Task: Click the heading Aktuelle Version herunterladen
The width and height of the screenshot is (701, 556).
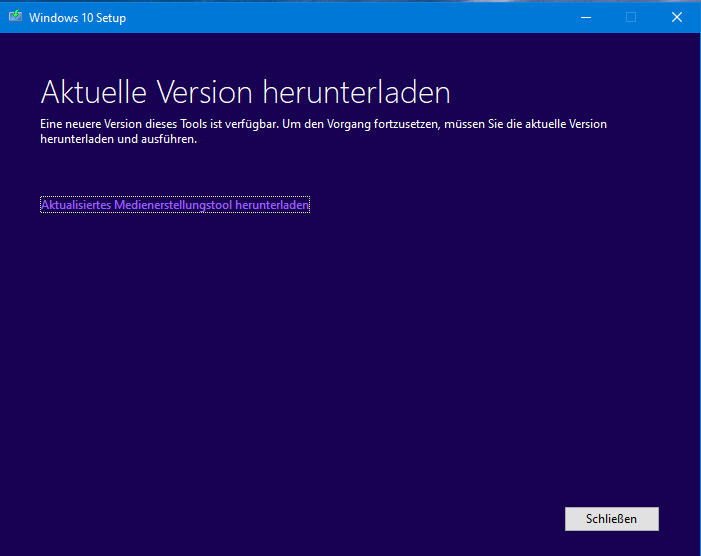Action: [x=245, y=93]
